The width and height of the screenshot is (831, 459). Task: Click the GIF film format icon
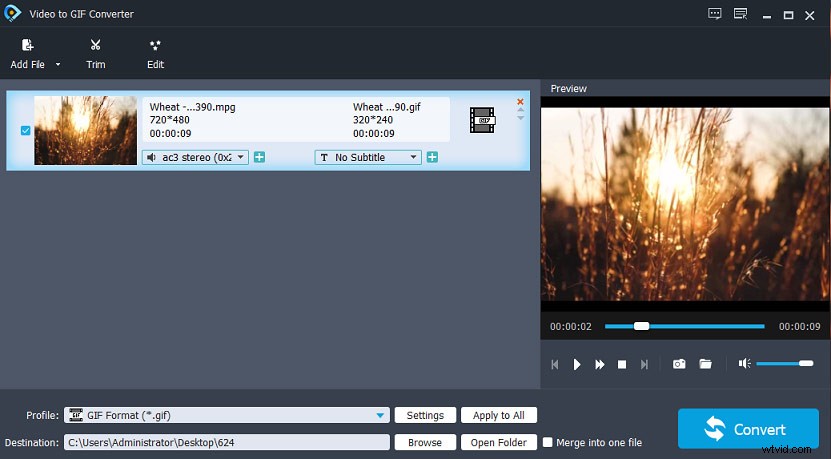click(x=482, y=120)
